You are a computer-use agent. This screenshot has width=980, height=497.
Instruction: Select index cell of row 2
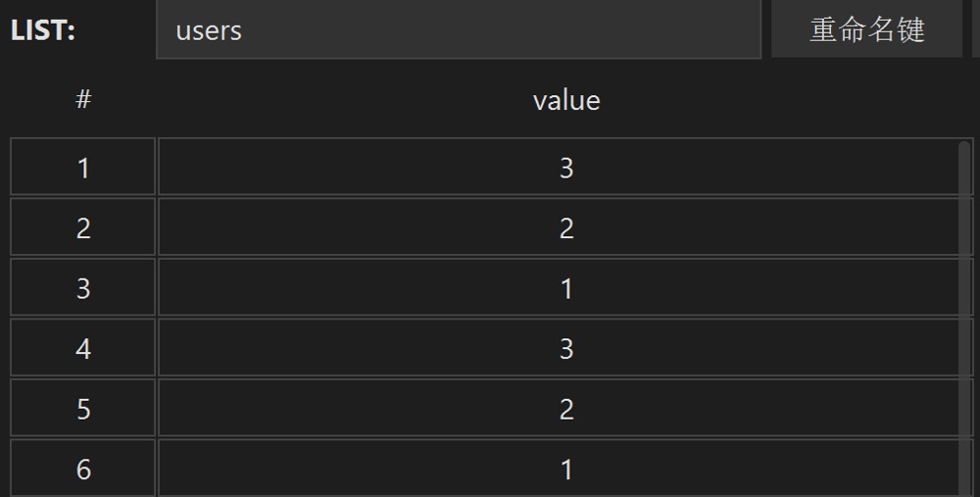pos(83,226)
